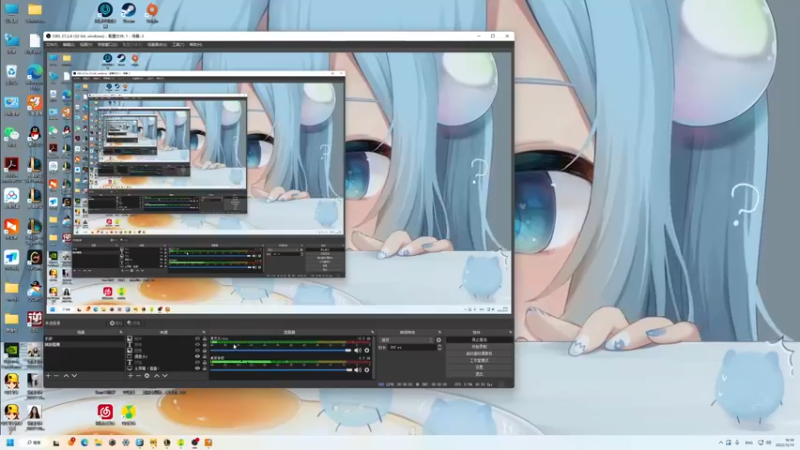This screenshot has height=450, width=800.
Task: Open File Explorer from the taskbar
Action: [98, 442]
